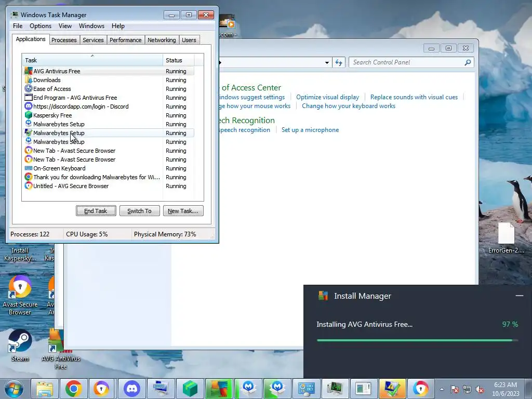Switch to the Services tab
This screenshot has height=399, width=532.
coord(93,40)
